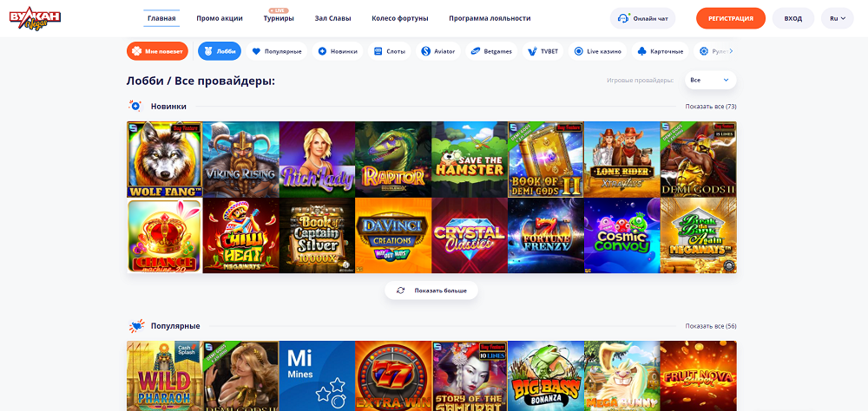The image size is (868, 411).
Task: Click the Мне повезет button
Action: 158,51
